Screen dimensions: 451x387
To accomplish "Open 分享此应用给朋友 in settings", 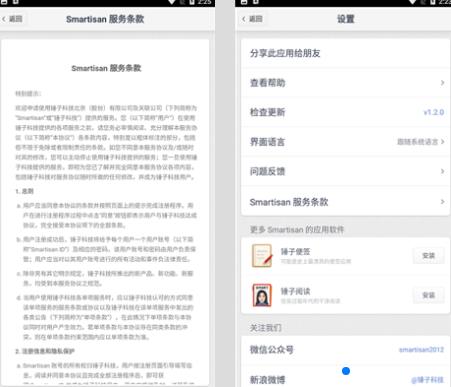I will tap(345, 53).
